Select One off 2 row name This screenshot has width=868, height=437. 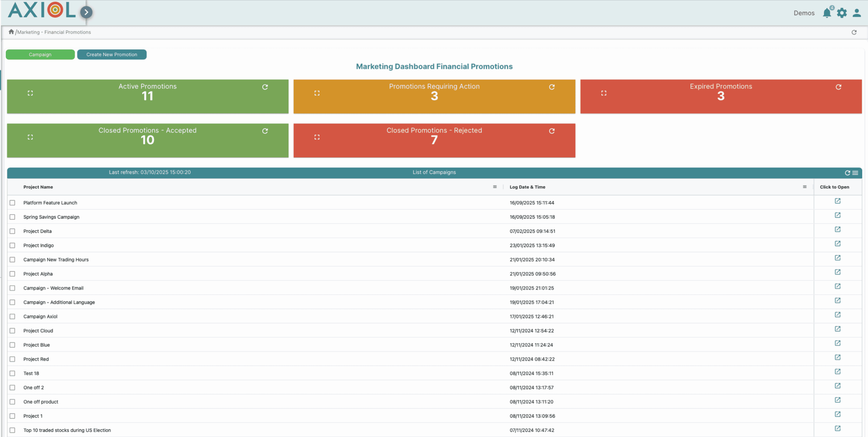[34, 387]
